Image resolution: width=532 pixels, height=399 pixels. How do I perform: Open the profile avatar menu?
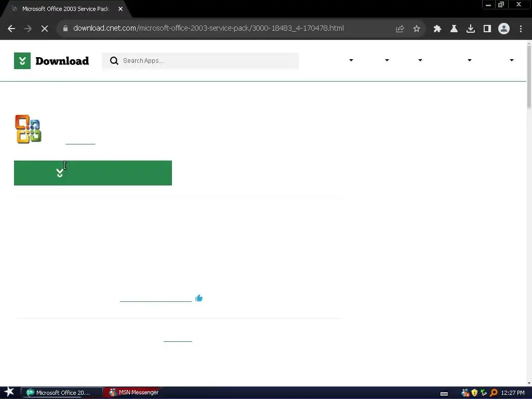pos(504,29)
